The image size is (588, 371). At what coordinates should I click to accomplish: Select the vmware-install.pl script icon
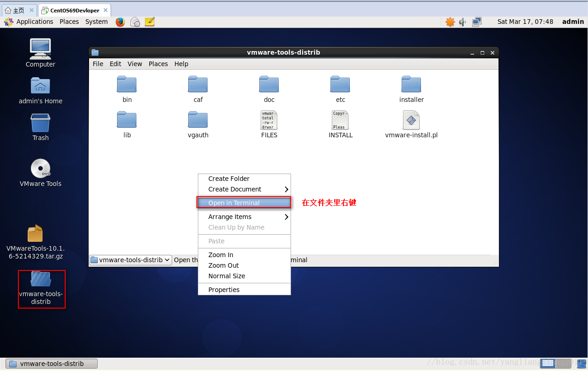coord(411,120)
